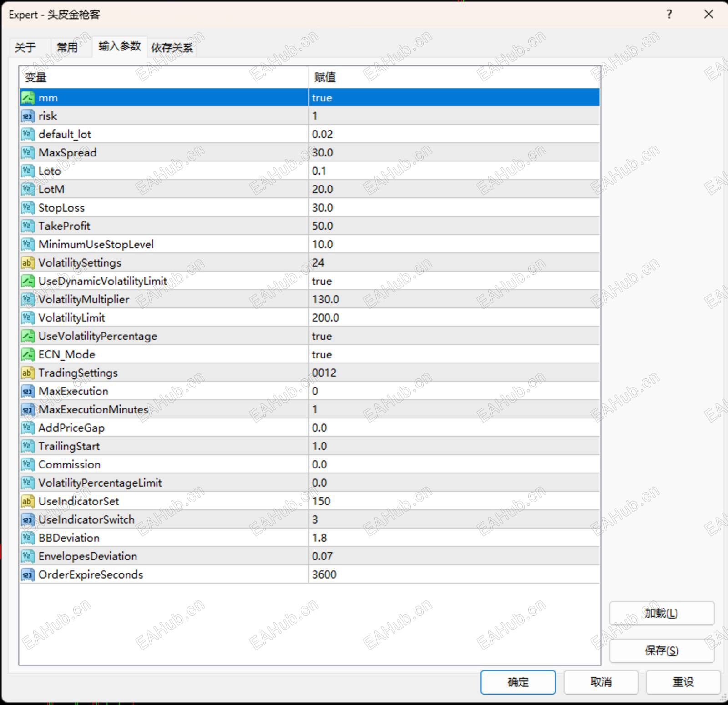Click the boolean icon beside mm
Screen dimensions: 728x705
[x=28, y=98]
